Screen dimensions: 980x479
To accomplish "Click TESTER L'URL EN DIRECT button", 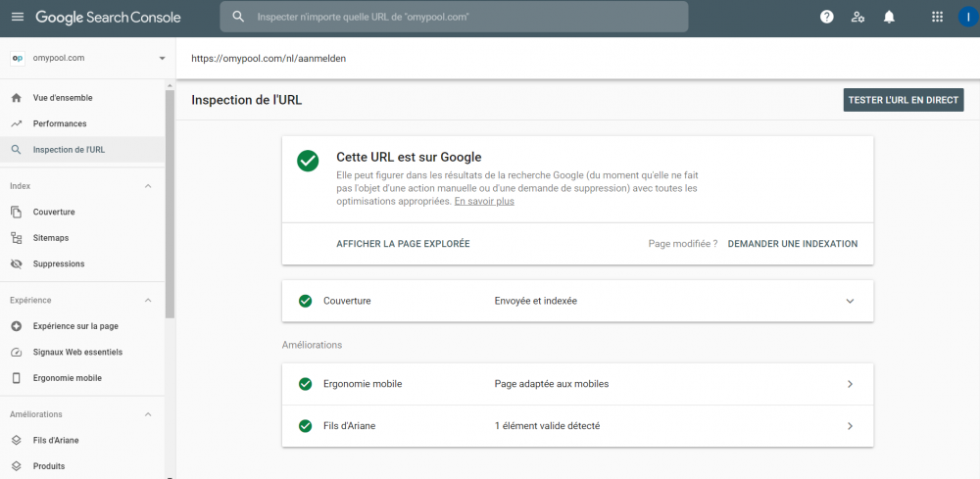I will (903, 100).
